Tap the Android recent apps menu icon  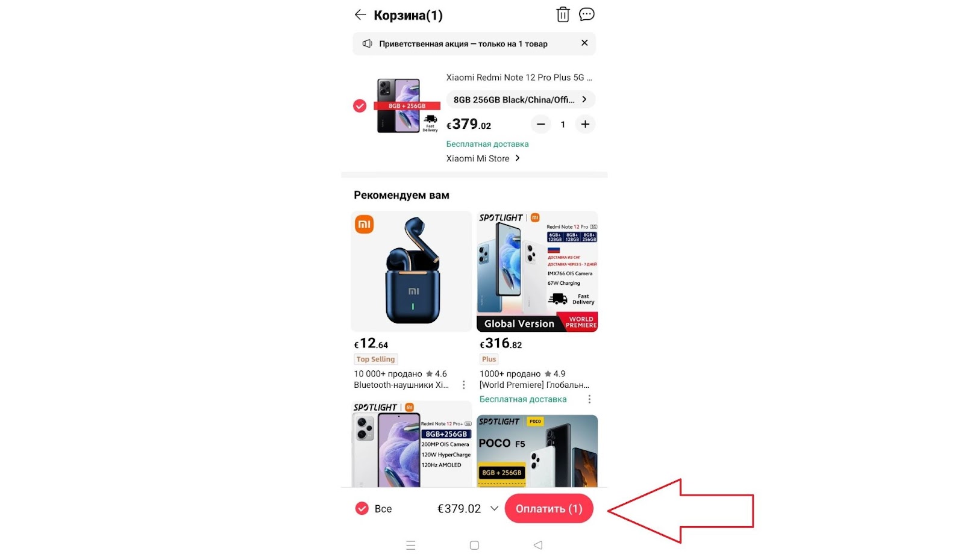pos(411,546)
